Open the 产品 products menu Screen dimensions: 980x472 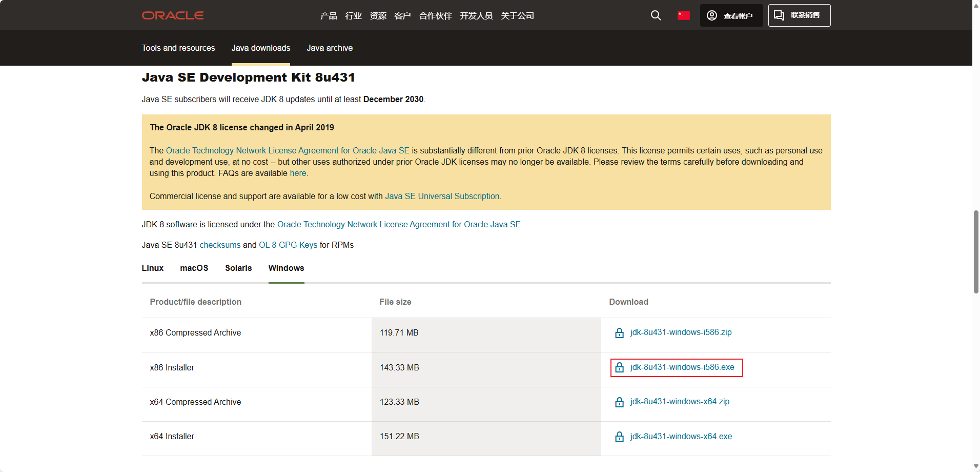click(329, 16)
